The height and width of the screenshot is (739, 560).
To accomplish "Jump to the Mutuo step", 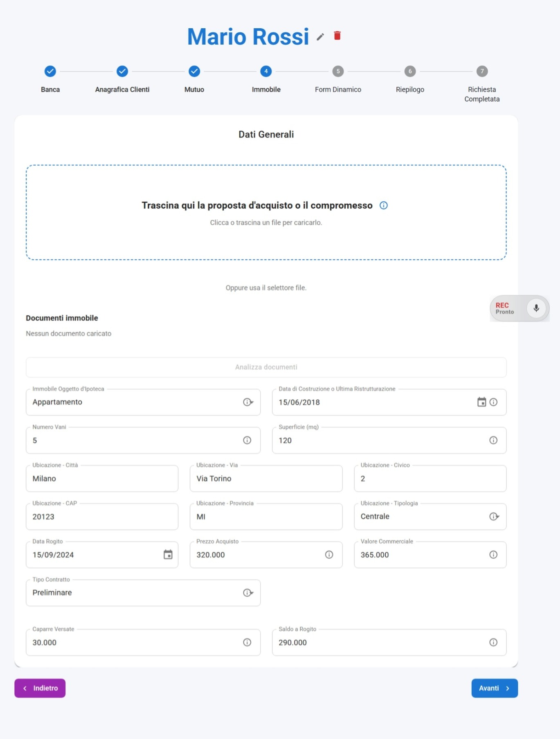I will [194, 72].
